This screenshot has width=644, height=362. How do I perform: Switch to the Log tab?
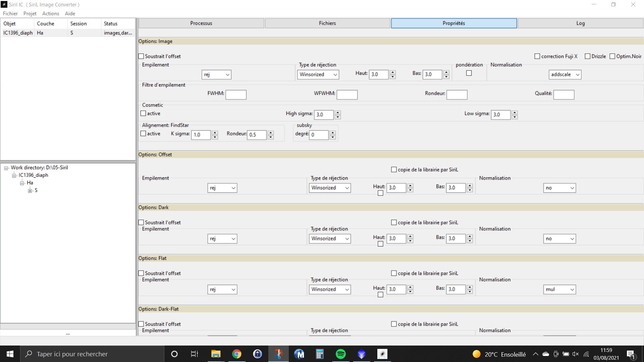[581, 23]
